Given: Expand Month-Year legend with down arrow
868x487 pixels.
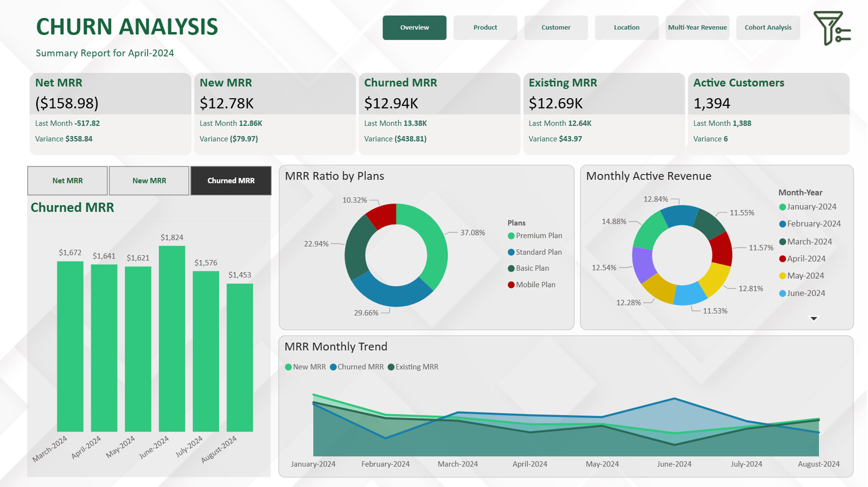Looking at the screenshot, I should coord(814,319).
